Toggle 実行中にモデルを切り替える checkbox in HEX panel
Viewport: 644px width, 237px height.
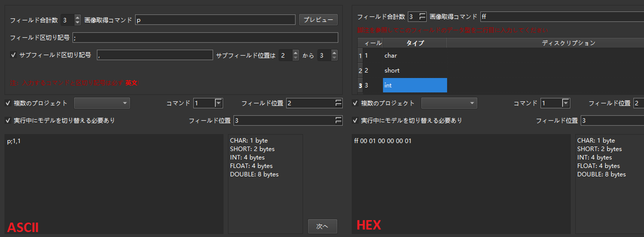point(355,120)
